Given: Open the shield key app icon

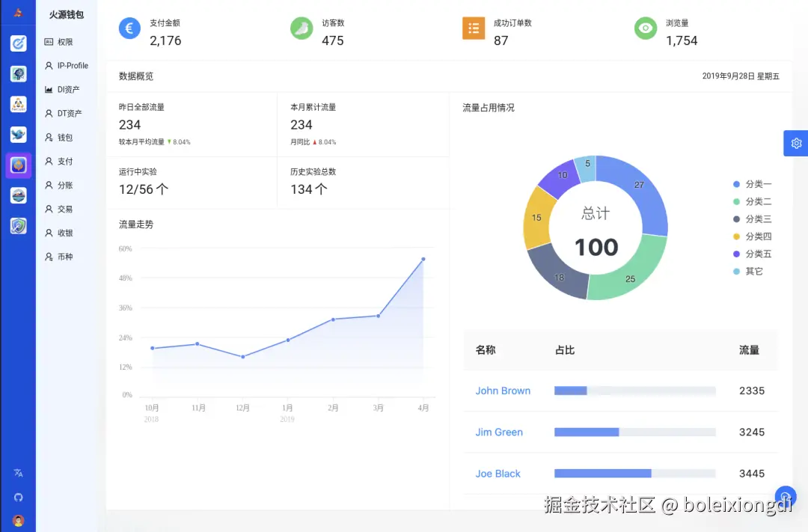Looking at the screenshot, I should click(19, 226).
